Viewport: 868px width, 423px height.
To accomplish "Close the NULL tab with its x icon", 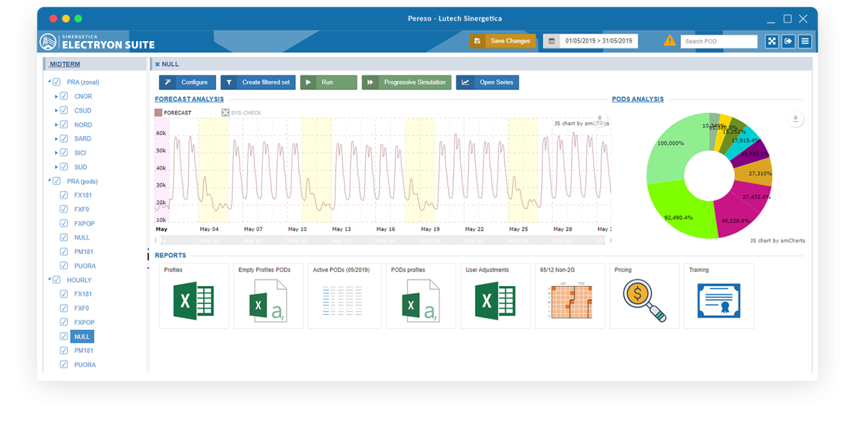I will tap(157, 64).
